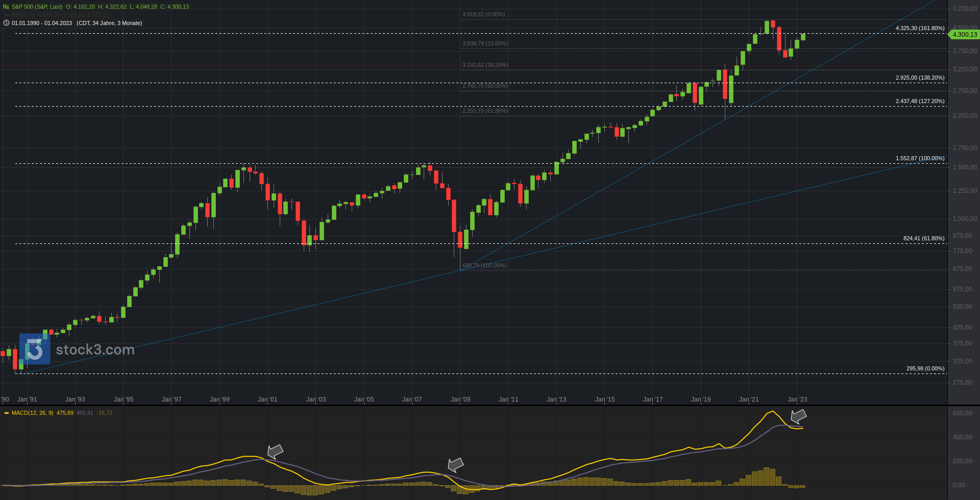Click the stock3 logo watermark icon
This screenshot has width=980, height=500.
(35, 349)
